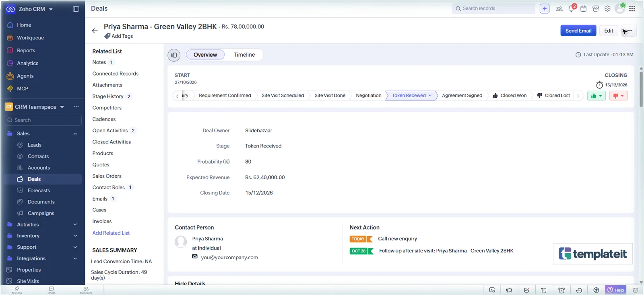Open the reminders alarm clock icon

point(561,290)
